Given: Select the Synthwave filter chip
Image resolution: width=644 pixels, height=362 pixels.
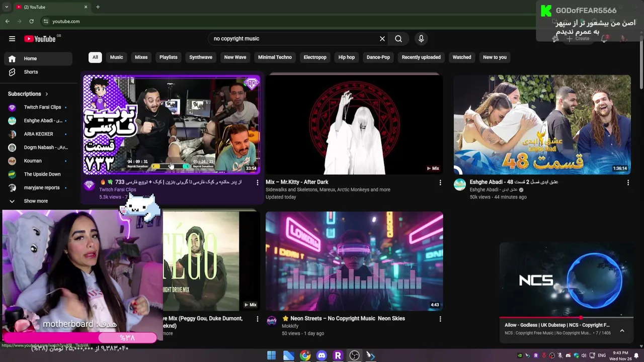Looking at the screenshot, I should [x=201, y=57].
